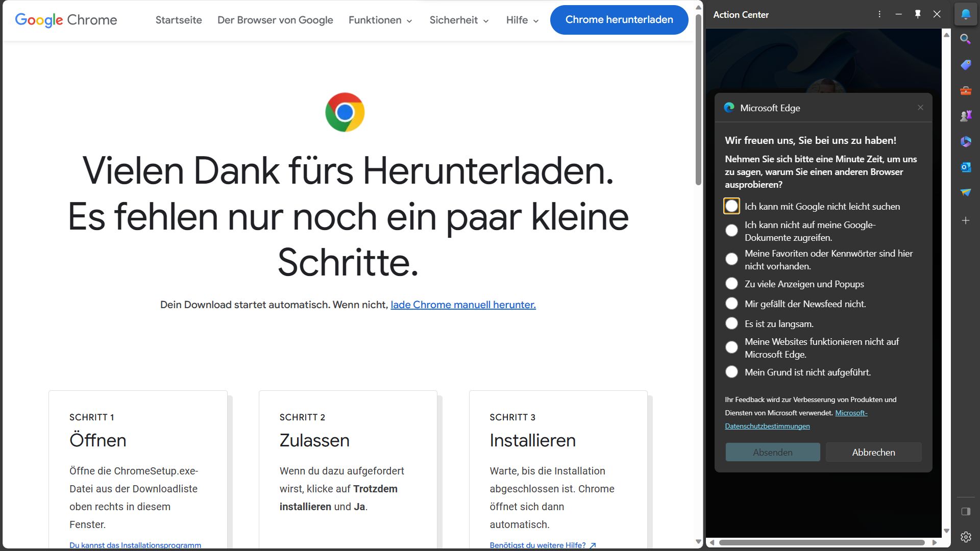Click Action Center horizontal scrollbar
Viewport: 980px width, 551px height.
pos(822,542)
